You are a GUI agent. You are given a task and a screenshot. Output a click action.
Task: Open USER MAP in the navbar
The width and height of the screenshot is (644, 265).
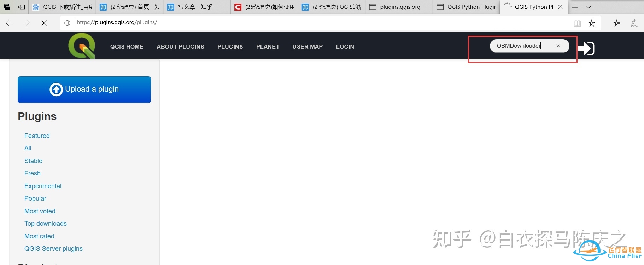point(308,47)
